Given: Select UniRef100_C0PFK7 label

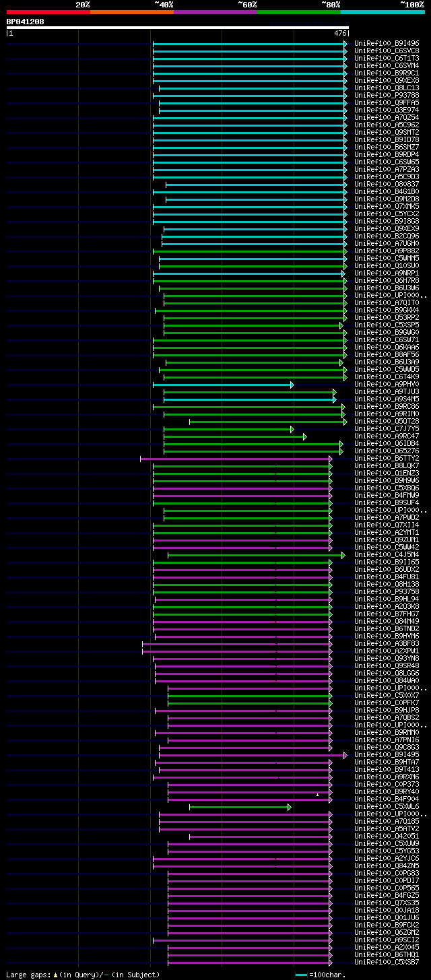Looking at the screenshot, I should coord(387,703).
